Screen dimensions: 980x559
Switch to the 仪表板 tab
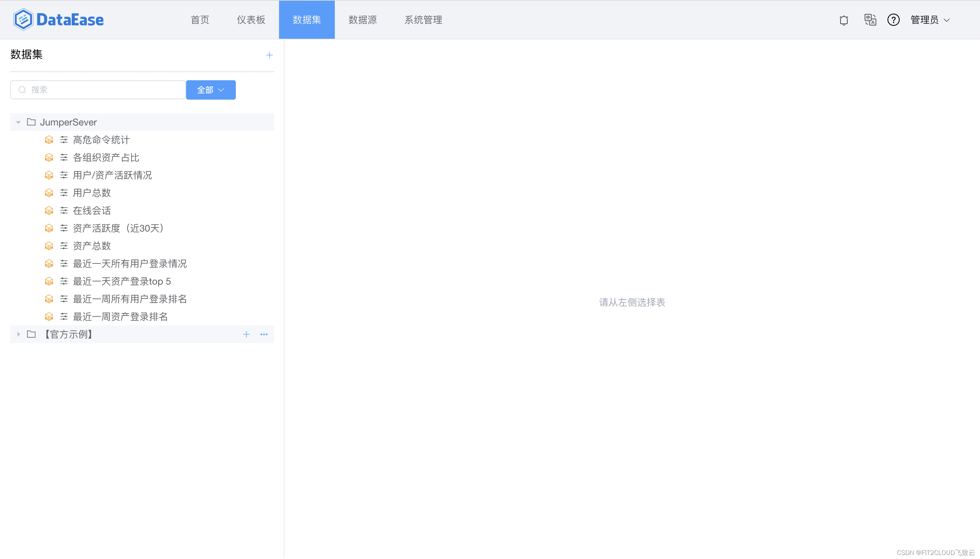coord(251,20)
